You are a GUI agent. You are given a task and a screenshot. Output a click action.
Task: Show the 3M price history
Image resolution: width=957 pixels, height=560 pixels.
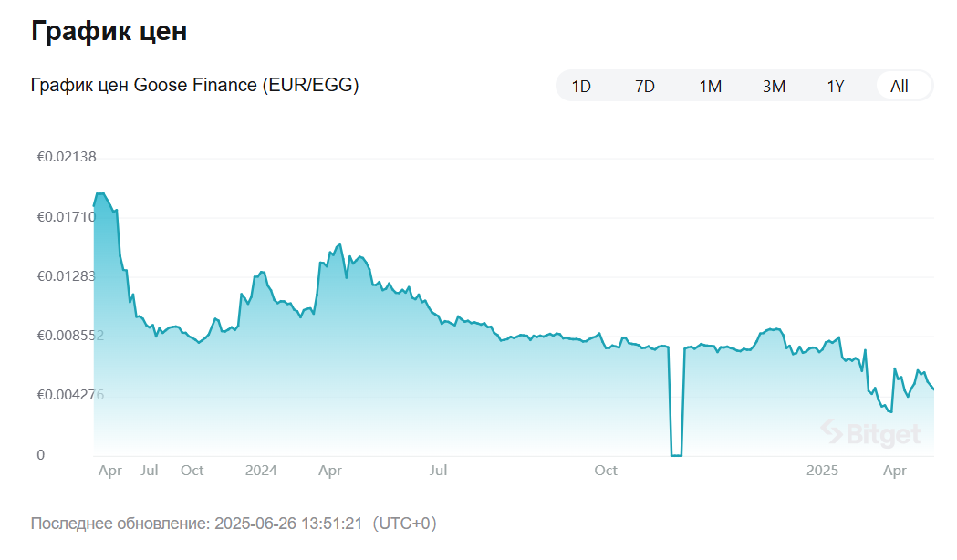(774, 87)
